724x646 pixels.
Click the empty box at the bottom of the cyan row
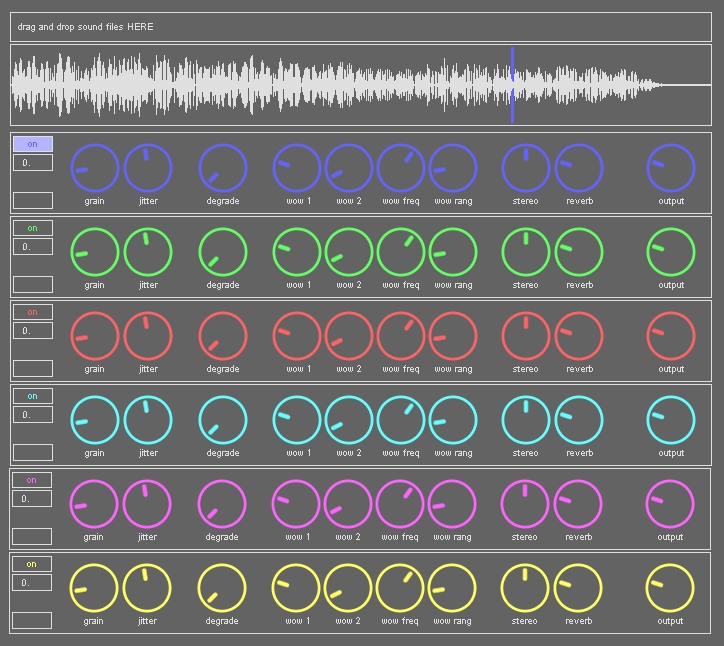33,453
